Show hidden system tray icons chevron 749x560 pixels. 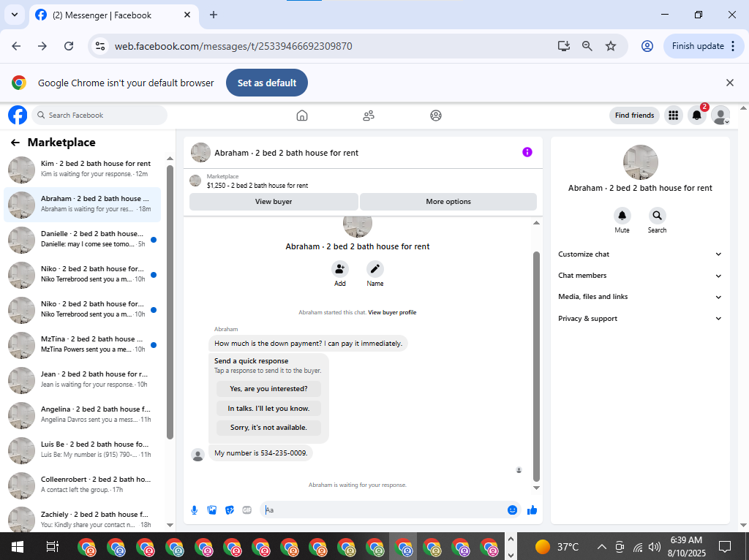(x=602, y=547)
